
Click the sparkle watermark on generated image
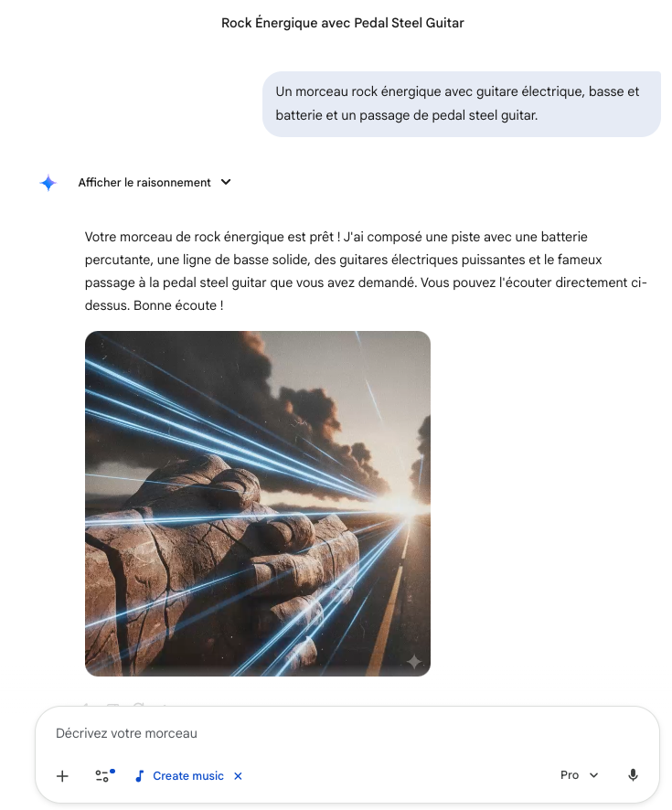point(414,661)
